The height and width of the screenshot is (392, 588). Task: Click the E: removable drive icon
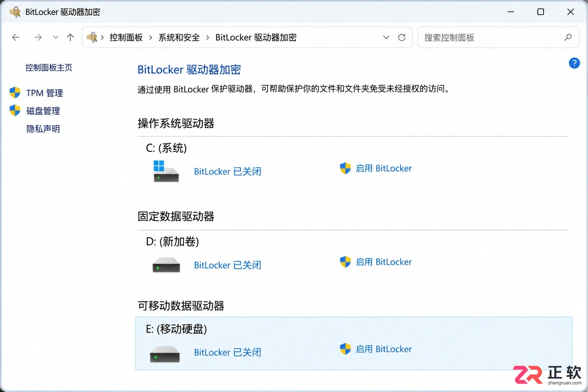click(x=165, y=354)
